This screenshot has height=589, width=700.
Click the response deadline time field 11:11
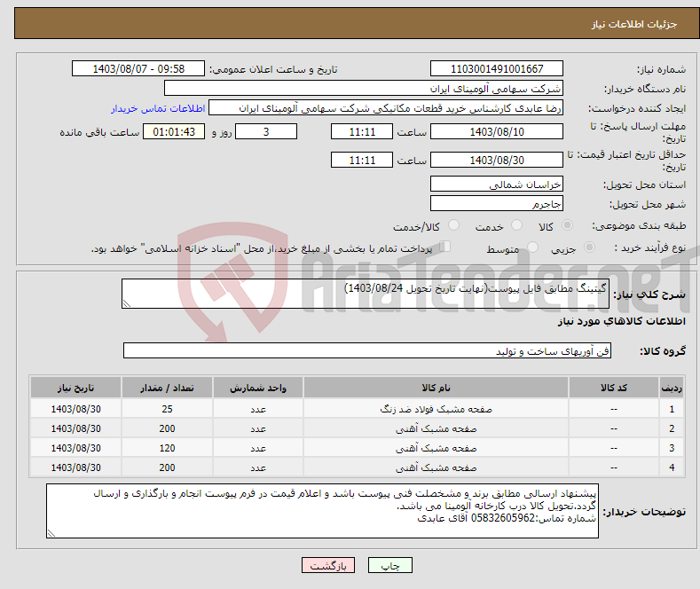(362, 131)
